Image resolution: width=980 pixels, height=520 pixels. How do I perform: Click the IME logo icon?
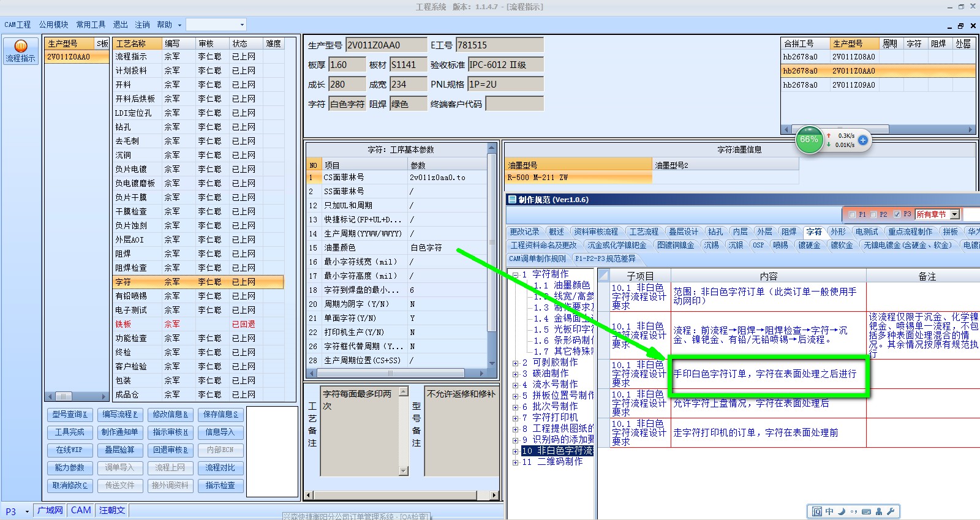[x=816, y=511]
